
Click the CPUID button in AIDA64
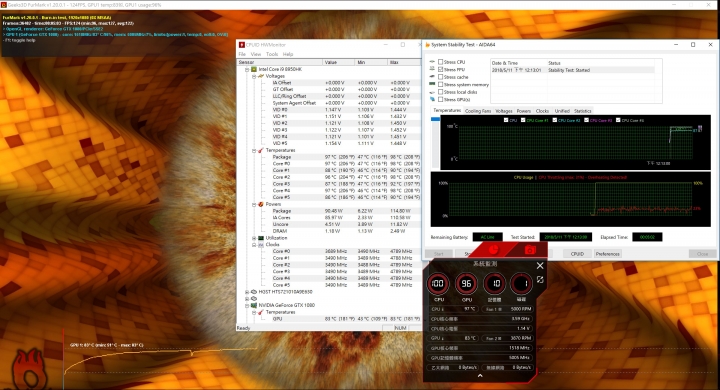tap(577, 254)
